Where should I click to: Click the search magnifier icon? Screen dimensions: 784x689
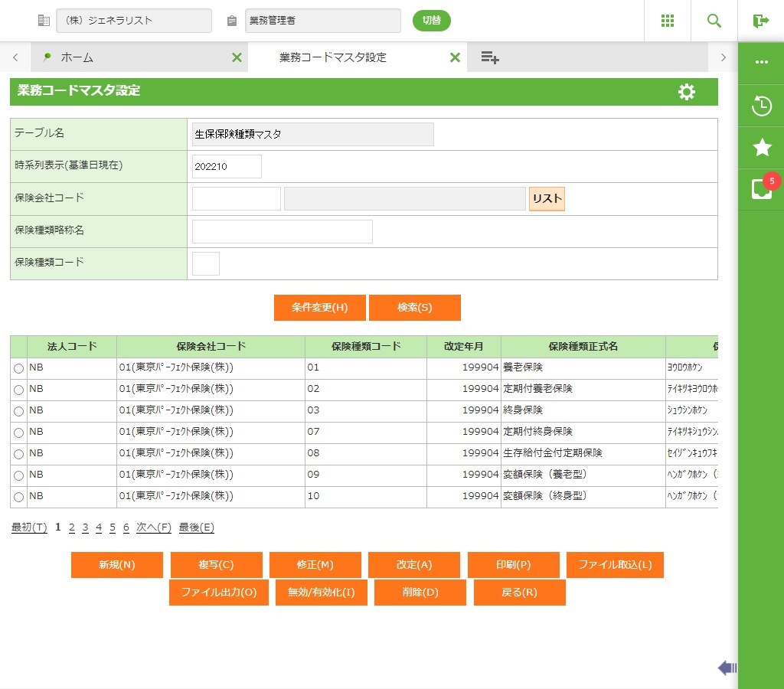(x=714, y=21)
